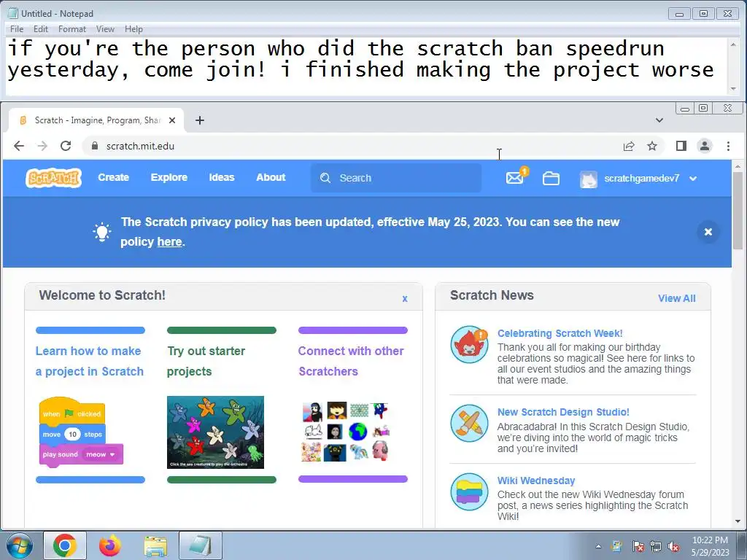Click About in Scratch navigation

click(x=271, y=178)
